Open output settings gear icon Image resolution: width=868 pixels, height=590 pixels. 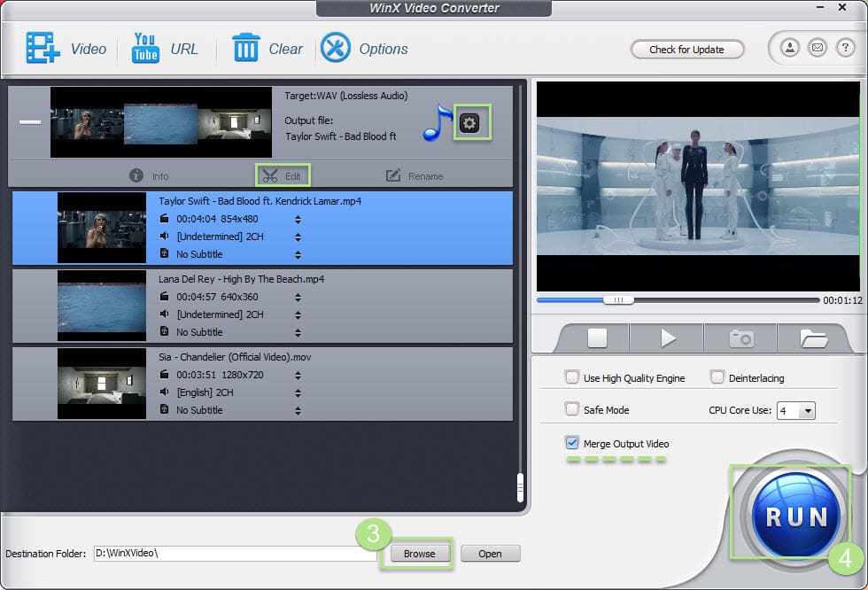[x=469, y=123]
